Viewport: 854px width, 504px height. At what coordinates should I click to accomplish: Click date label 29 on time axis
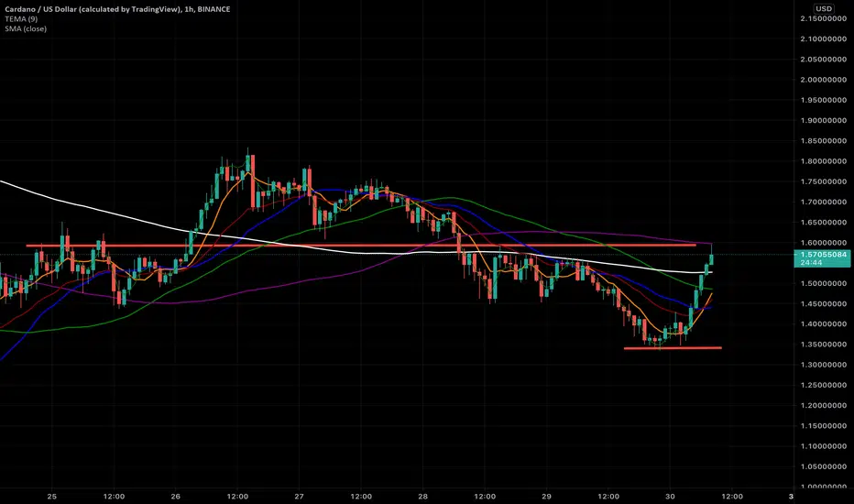[x=546, y=497]
